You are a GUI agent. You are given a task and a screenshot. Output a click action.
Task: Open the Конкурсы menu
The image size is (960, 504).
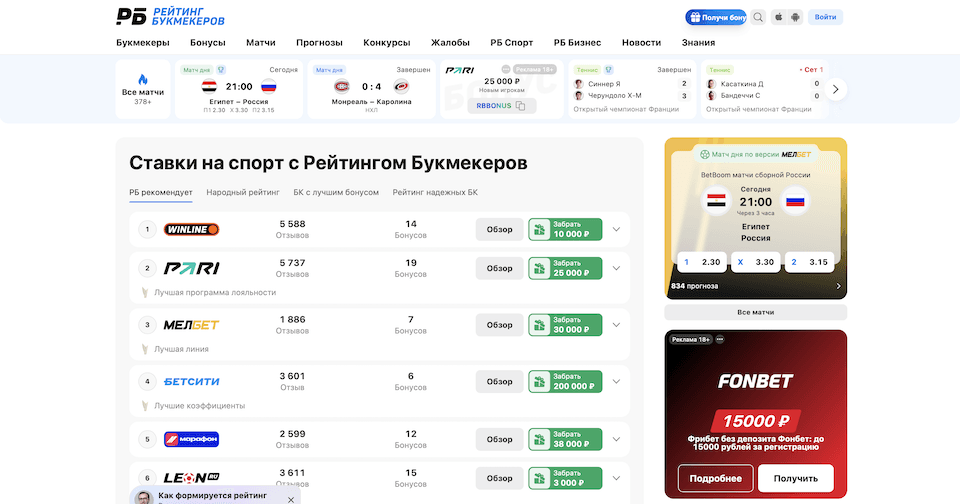pyautogui.click(x=386, y=43)
